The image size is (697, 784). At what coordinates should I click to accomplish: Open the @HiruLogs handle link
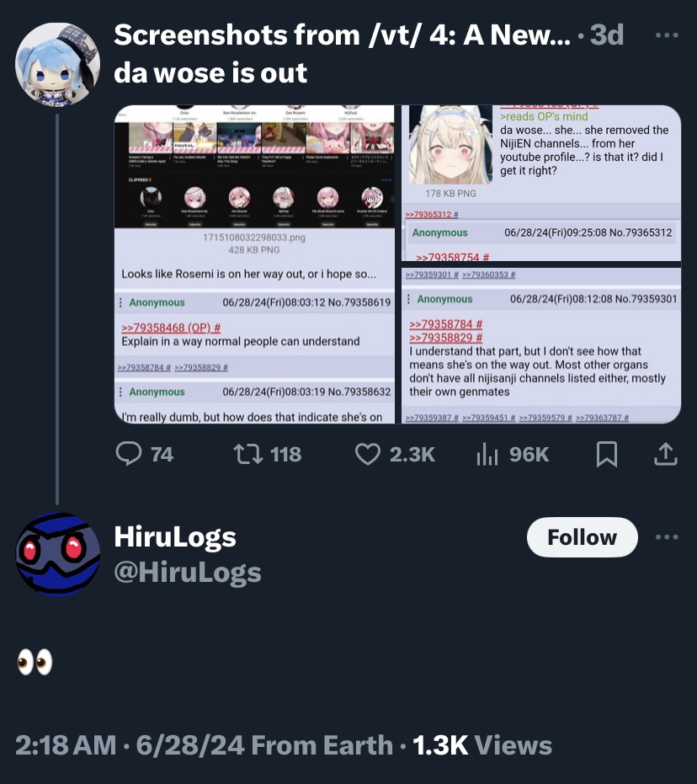tap(188, 572)
